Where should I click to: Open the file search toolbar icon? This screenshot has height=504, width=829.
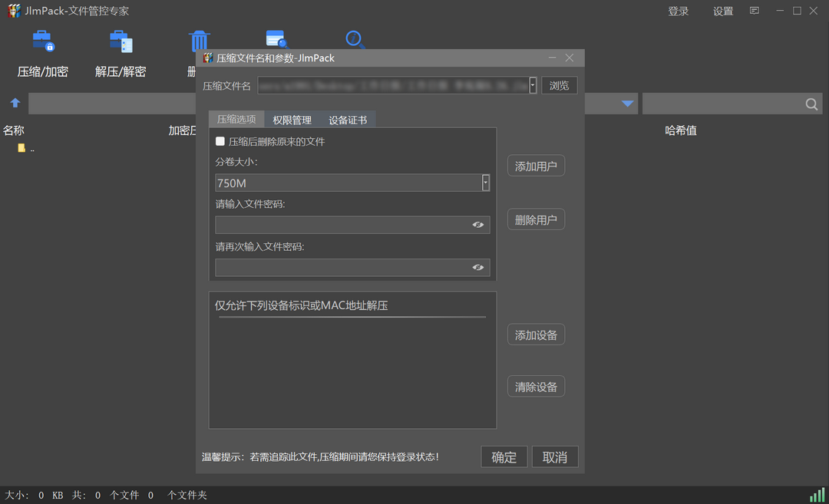pyautogui.click(x=276, y=38)
